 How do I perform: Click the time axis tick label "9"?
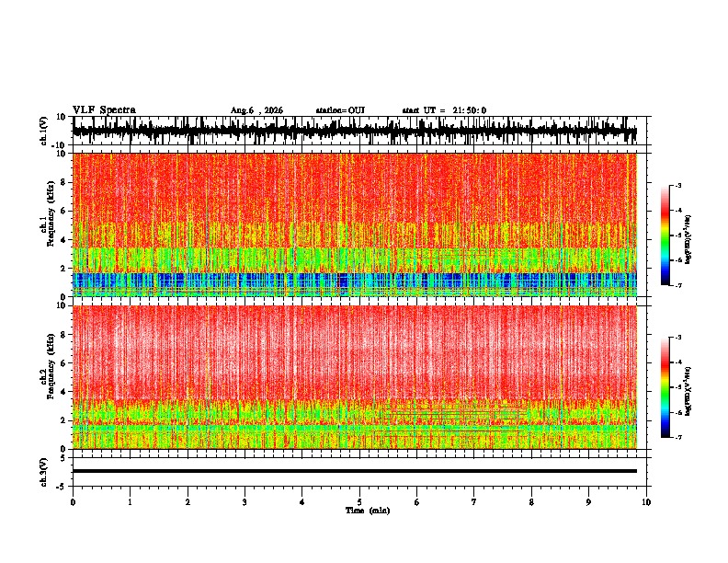point(588,502)
